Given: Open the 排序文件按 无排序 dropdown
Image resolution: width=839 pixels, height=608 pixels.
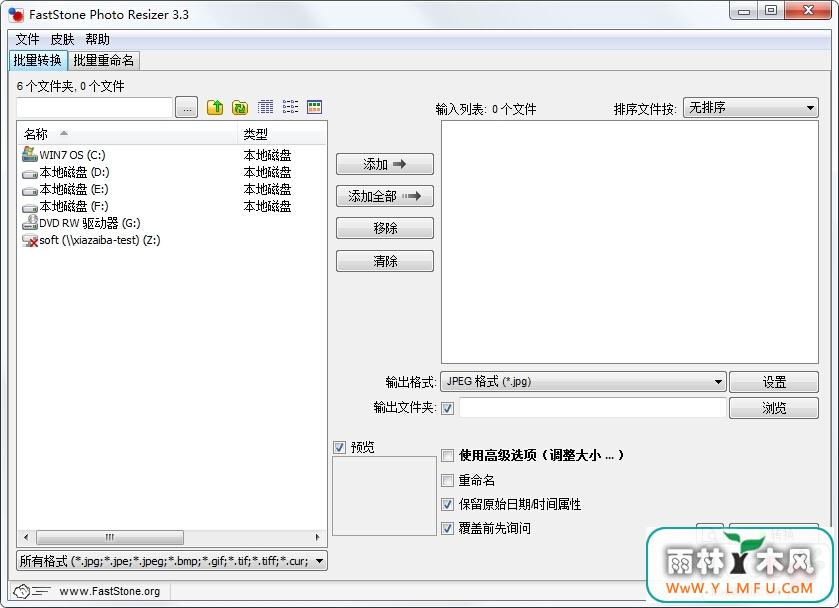Looking at the screenshot, I should (751, 108).
